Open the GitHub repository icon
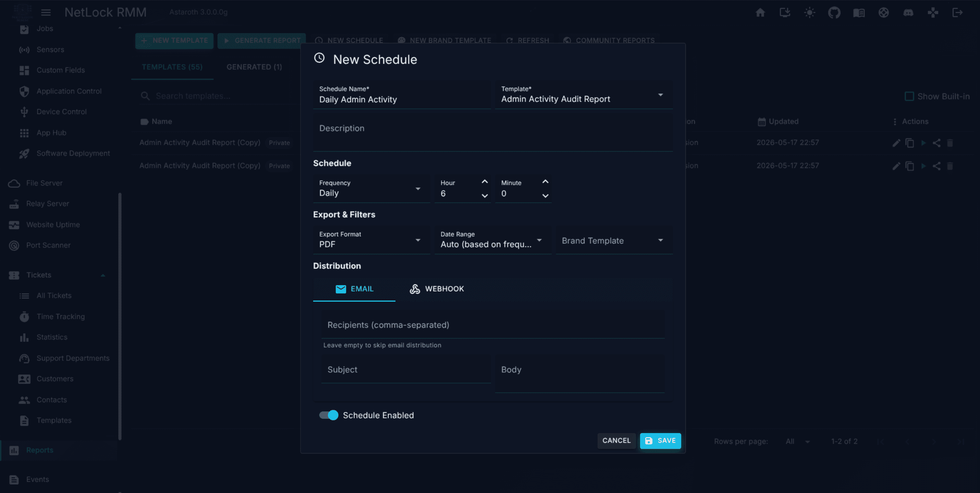The width and height of the screenshot is (980, 493). coord(834,13)
